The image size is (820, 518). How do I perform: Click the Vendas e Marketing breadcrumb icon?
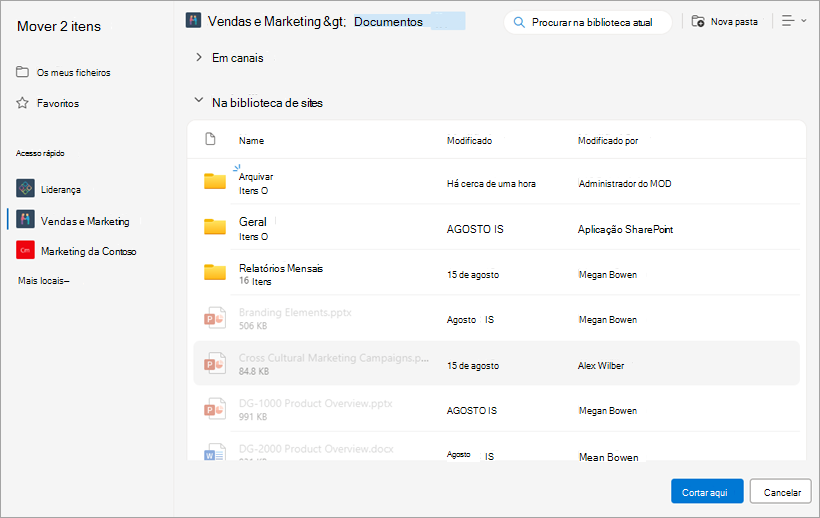(193, 21)
